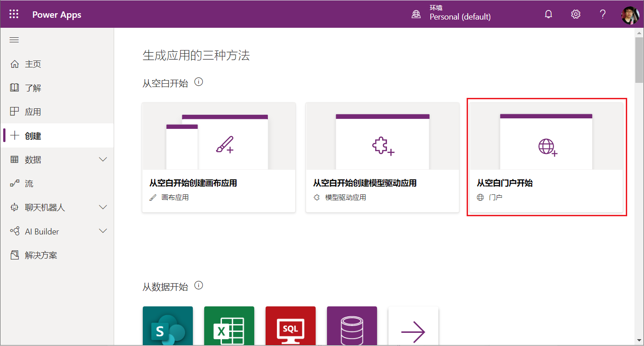Screen dimensions: 644x346
Task: Open 了解 in the sidebar
Action: pos(57,88)
